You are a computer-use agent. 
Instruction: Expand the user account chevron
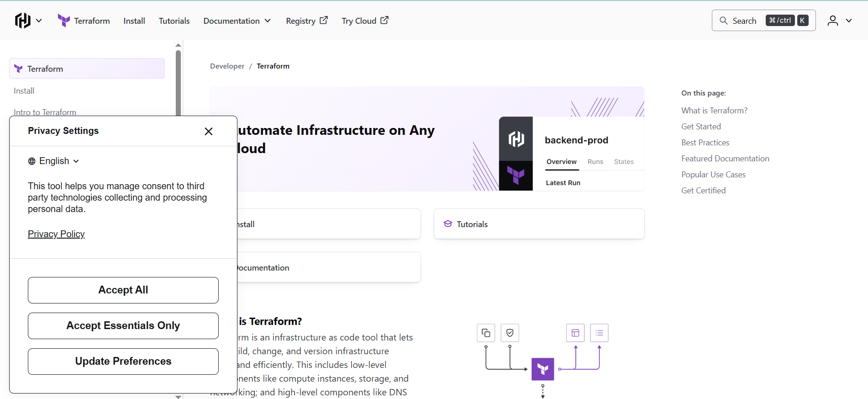(x=849, y=21)
